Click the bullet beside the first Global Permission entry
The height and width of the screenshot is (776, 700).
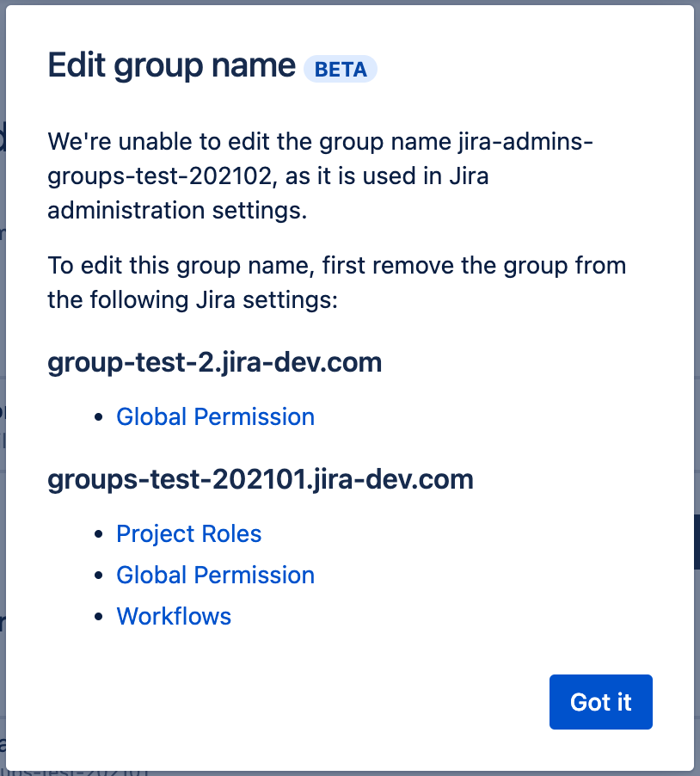pos(101,416)
